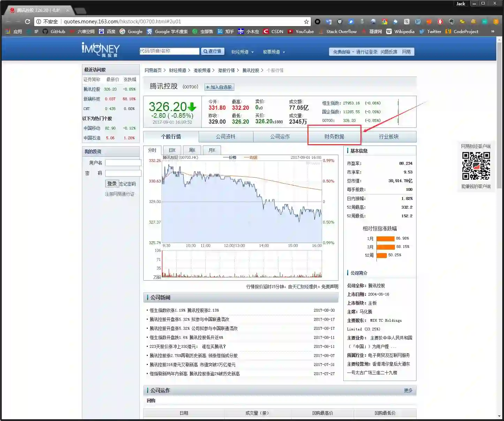Open the 百度 bookmark
Viewport: 504px width, 421px height.
coord(107,31)
